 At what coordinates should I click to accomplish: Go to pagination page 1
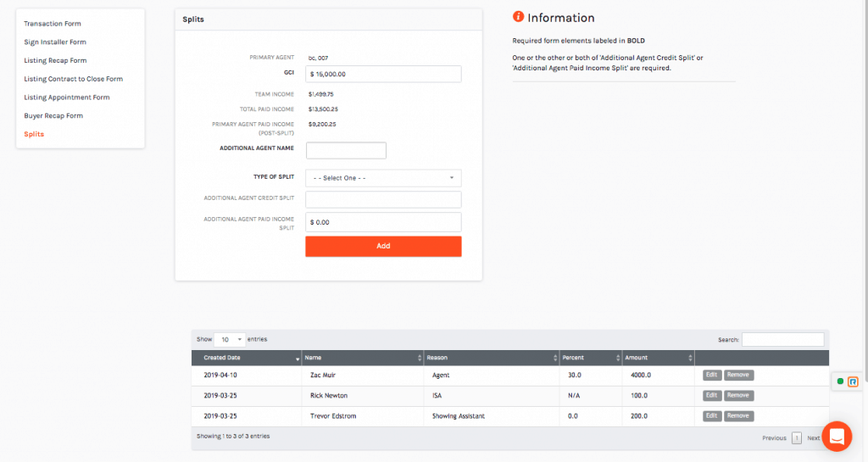tap(797, 438)
